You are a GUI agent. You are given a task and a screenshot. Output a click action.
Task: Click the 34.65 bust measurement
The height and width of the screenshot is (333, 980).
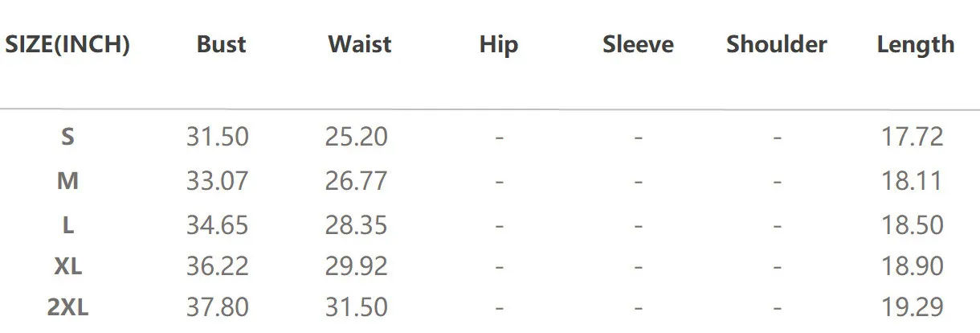coord(218,226)
